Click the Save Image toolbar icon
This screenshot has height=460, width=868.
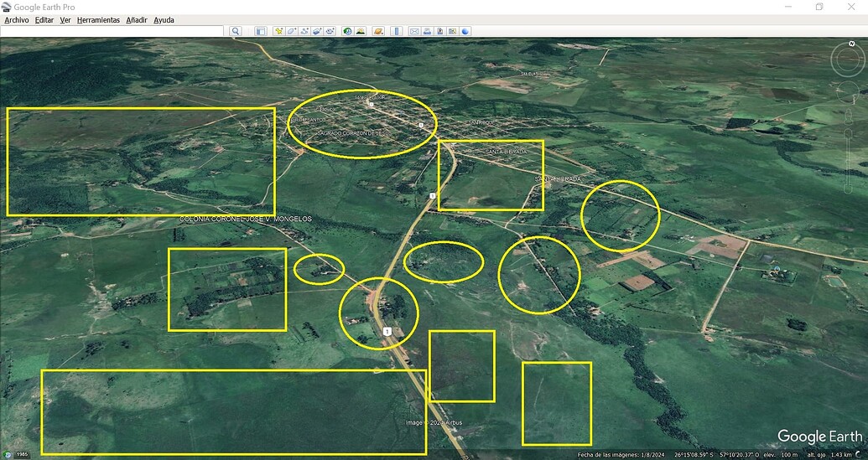pyautogui.click(x=440, y=31)
